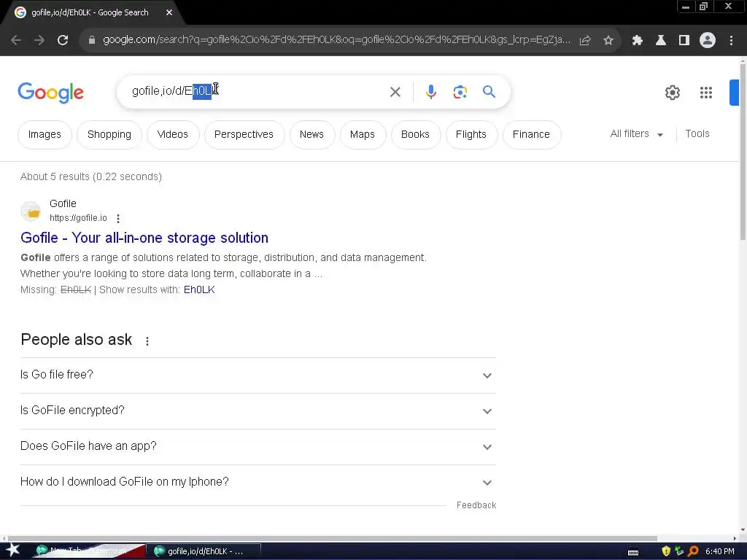Filter results by Perspectives
The width and height of the screenshot is (747, 560).
pyautogui.click(x=244, y=135)
